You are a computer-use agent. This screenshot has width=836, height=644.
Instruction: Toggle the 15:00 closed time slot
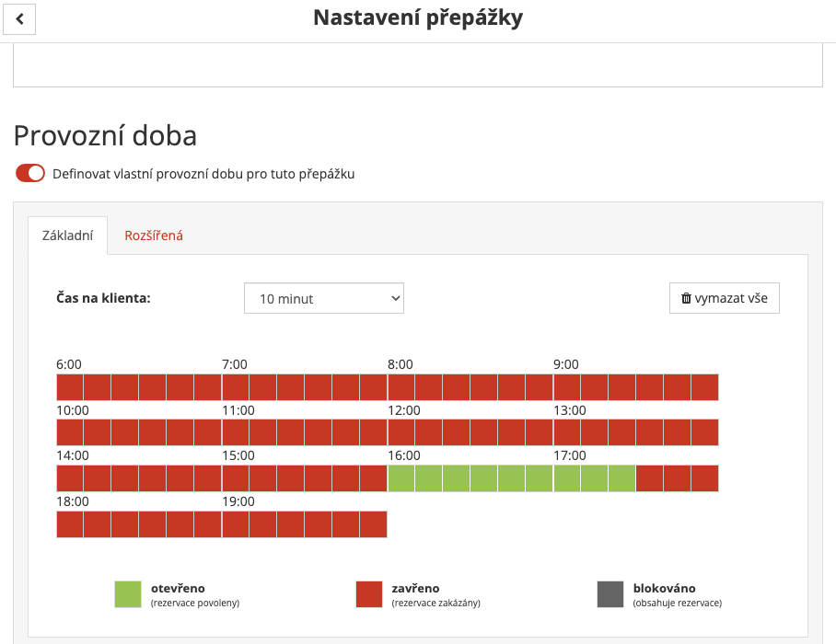pos(236,478)
